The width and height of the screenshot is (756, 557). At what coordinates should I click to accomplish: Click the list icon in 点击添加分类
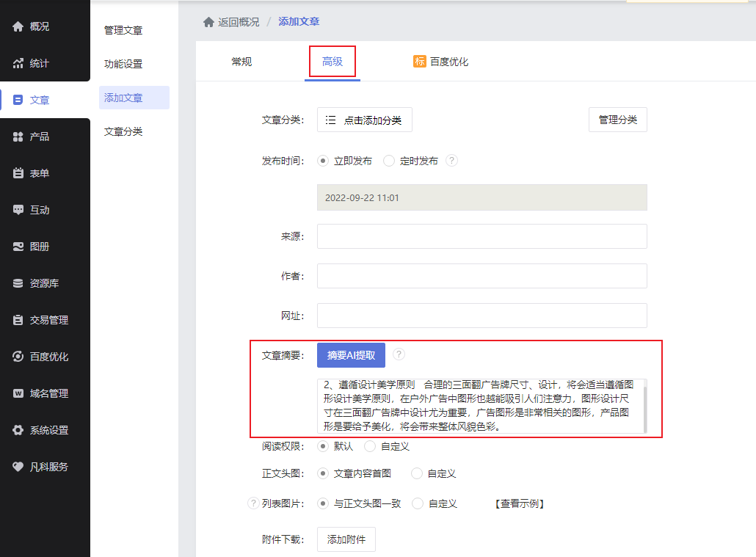click(330, 120)
